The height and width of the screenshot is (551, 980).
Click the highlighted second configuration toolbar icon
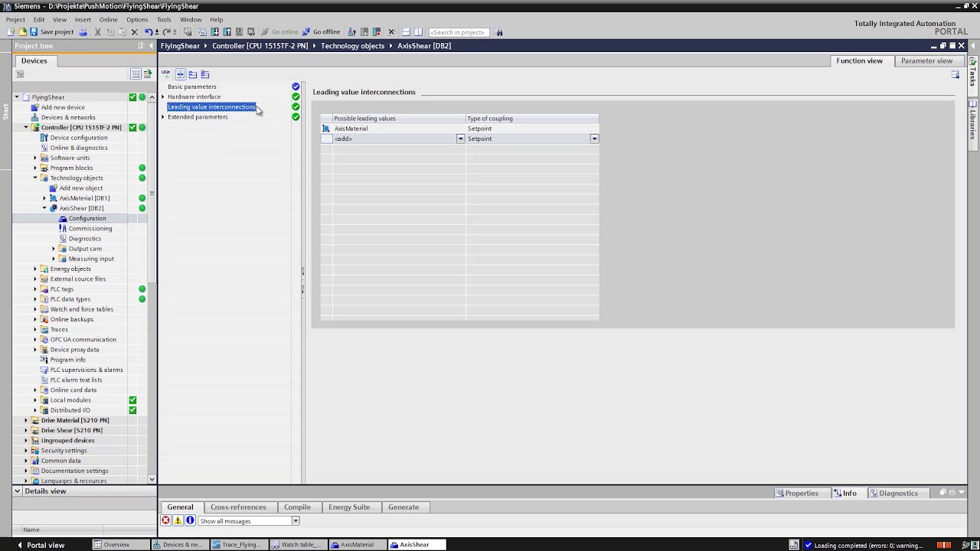coord(181,74)
